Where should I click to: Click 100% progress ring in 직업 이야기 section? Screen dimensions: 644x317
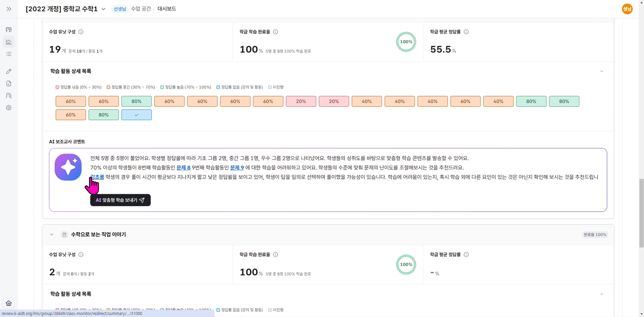click(406, 264)
